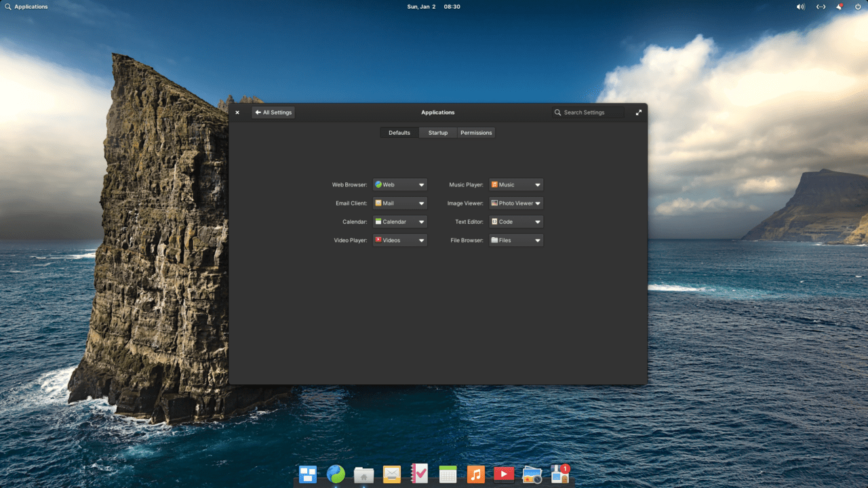The height and width of the screenshot is (488, 868).
Task: Open the Applications menu in the top panel
Action: coord(27,7)
